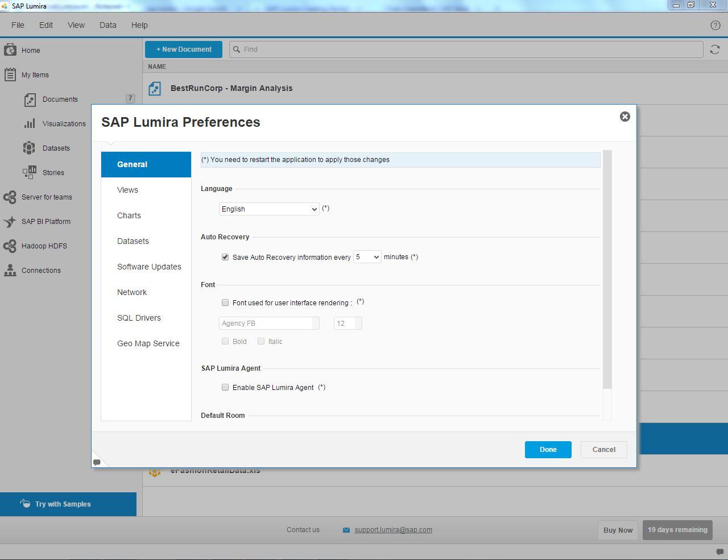Click the Try with Samples button
728x560 pixels.
[x=68, y=504]
